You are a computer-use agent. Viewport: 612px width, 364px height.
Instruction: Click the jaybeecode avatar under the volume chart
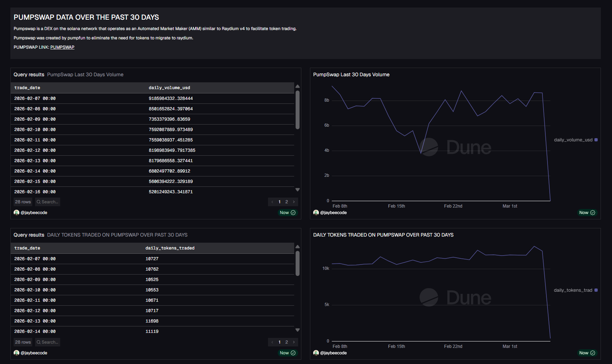316,213
